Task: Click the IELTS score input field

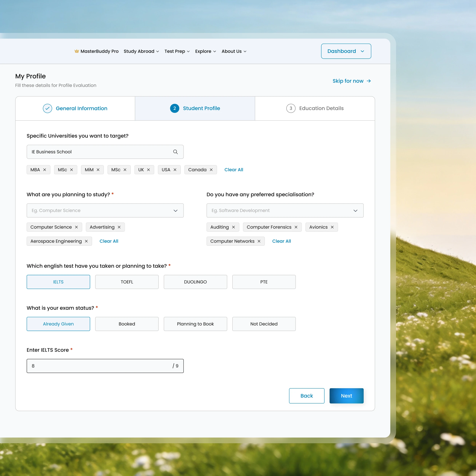Action: tap(105, 366)
